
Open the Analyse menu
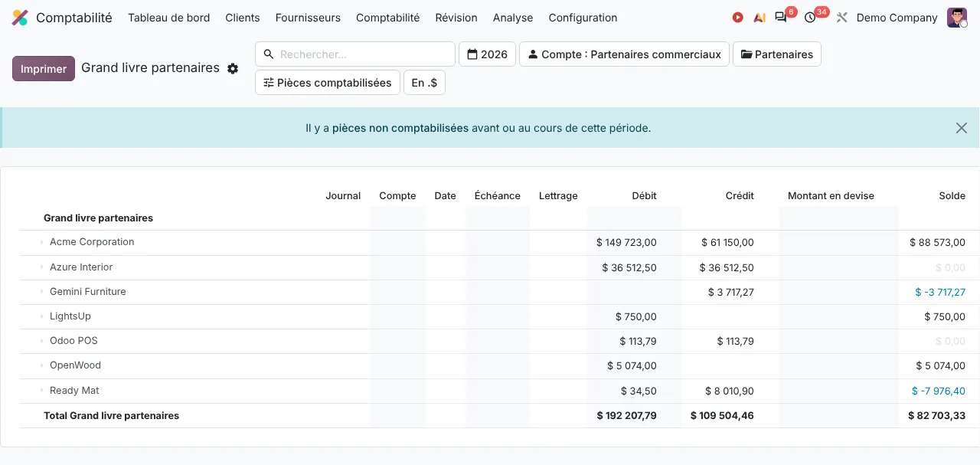(x=513, y=18)
